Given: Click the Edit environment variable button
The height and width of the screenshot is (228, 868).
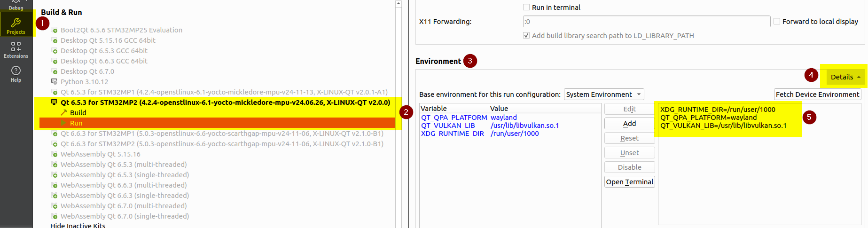Looking at the screenshot, I should [x=630, y=109].
